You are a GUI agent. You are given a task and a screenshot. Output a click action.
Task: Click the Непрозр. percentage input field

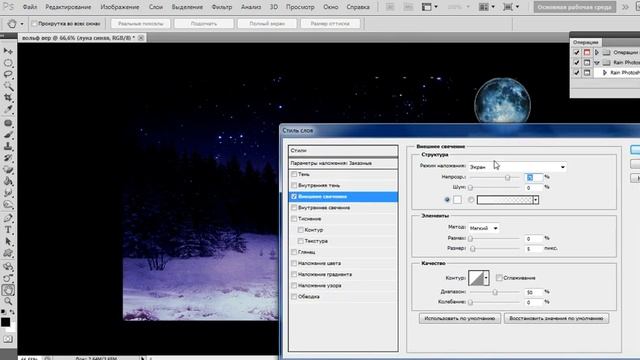(x=534, y=177)
